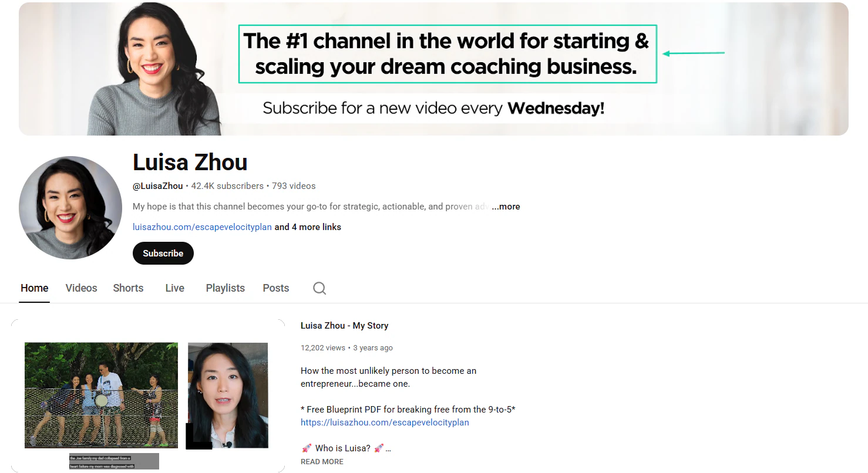Click 'Who is Luisa?' description line
The image size is (868, 473).
pyautogui.click(x=346, y=448)
